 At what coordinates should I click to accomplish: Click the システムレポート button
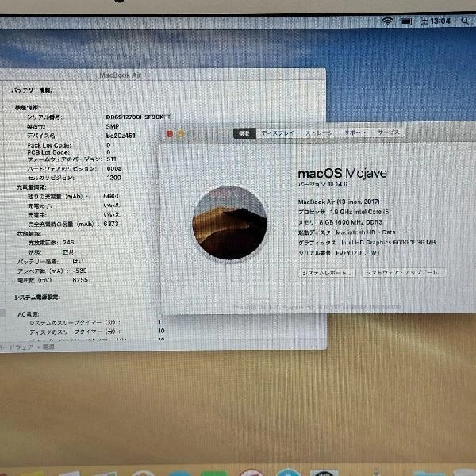pos(327,273)
